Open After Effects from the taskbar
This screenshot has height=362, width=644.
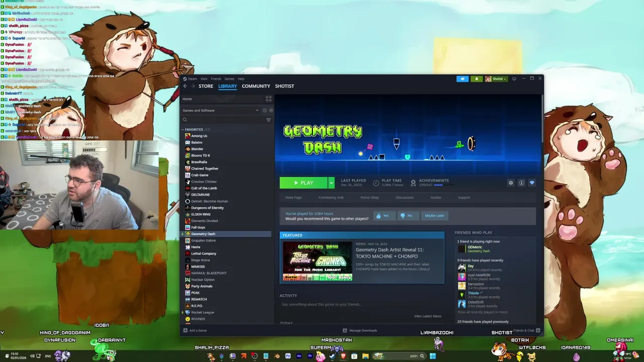coord(299,356)
